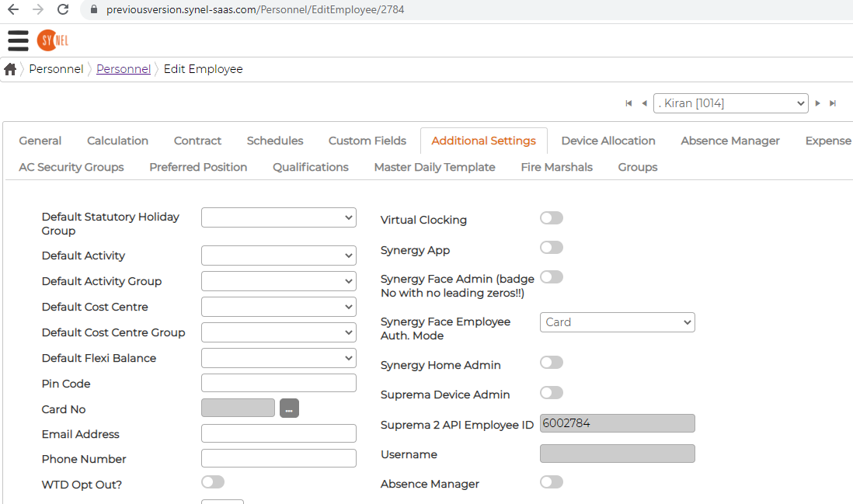Open the Contract tab
This screenshot has height=504, width=853.
coord(197,141)
